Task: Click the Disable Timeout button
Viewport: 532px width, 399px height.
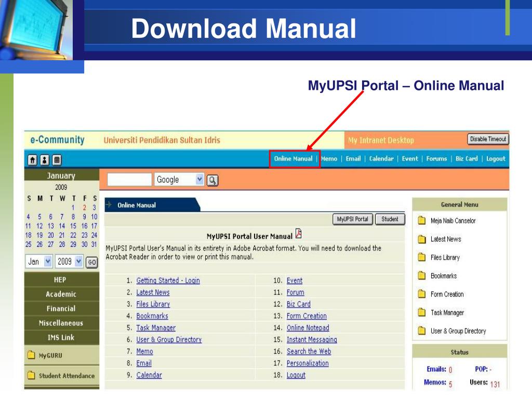Action: (488, 139)
